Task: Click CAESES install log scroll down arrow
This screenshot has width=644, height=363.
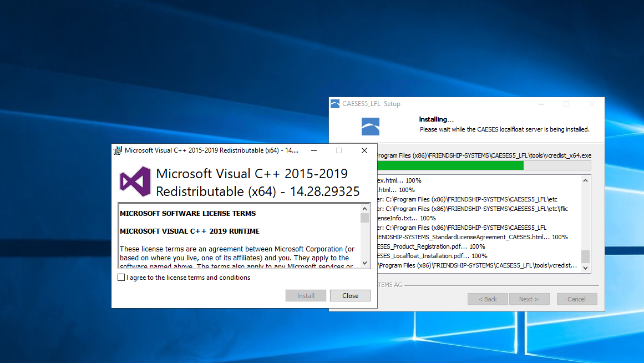Action: (x=586, y=268)
